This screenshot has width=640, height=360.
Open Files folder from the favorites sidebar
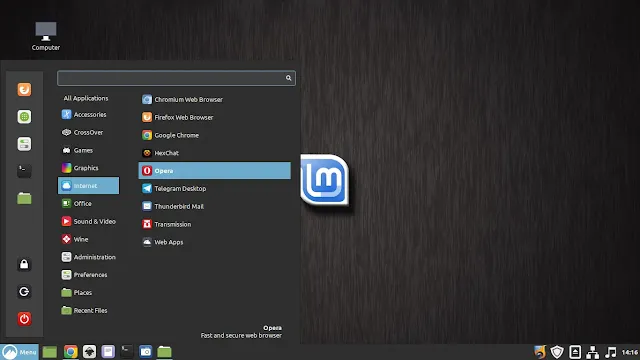(24, 198)
